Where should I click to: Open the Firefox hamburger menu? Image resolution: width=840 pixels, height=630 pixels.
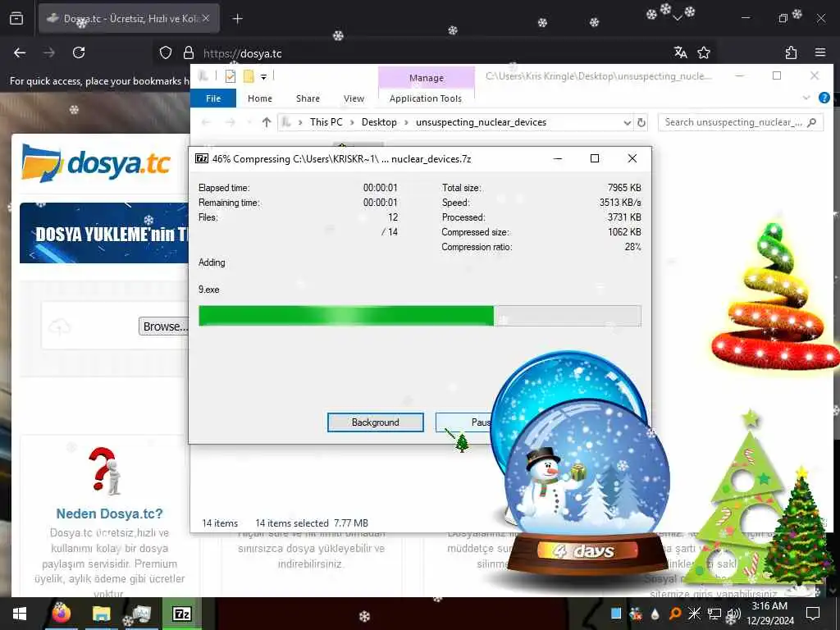click(820, 52)
